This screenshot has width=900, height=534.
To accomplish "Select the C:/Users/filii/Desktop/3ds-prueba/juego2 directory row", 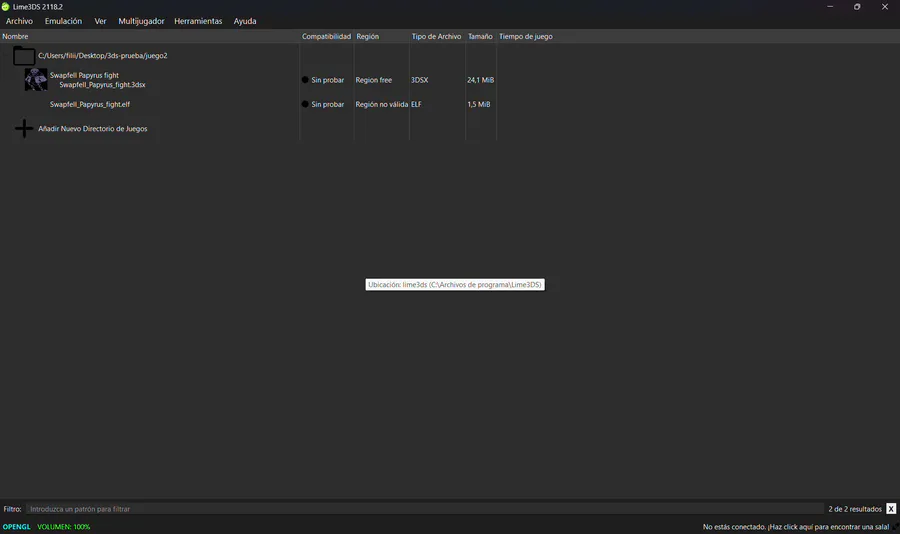I will [103, 56].
